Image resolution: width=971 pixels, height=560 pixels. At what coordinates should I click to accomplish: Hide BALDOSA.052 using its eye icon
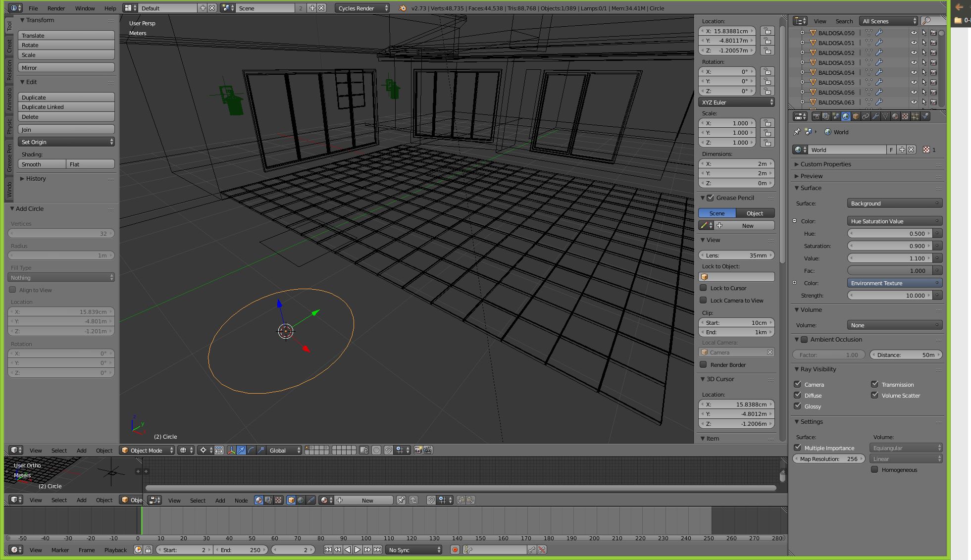click(914, 52)
